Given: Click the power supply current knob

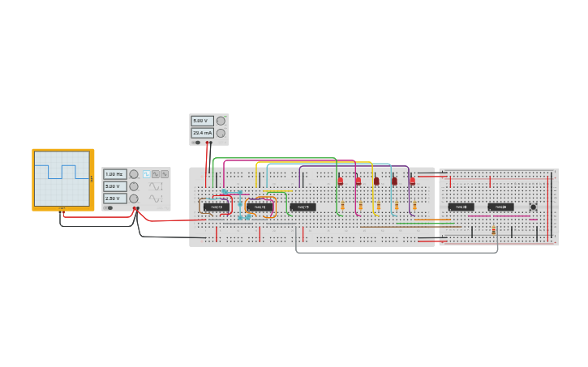Looking at the screenshot, I should point(221,133).
